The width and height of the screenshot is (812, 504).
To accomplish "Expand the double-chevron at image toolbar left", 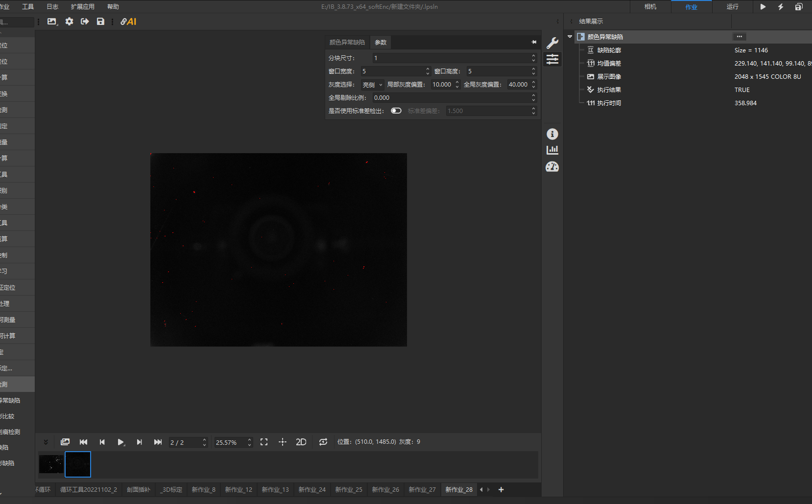I will pos(46,442).
